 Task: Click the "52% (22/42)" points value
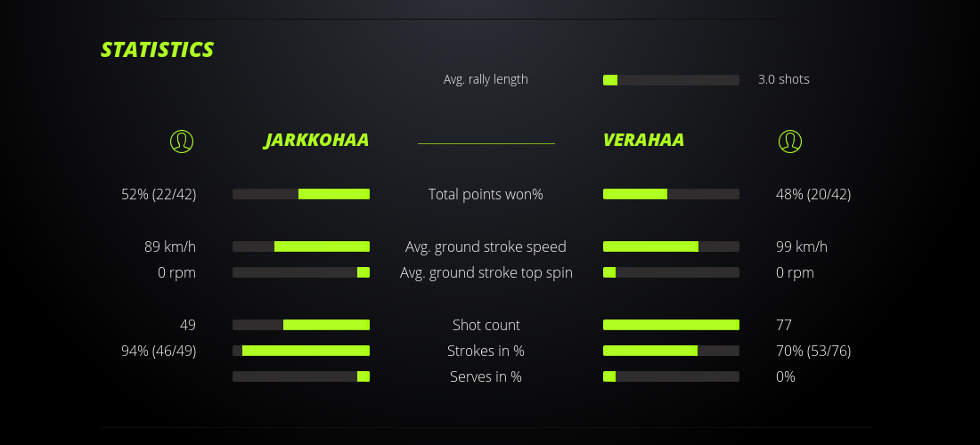coord(159,194)
